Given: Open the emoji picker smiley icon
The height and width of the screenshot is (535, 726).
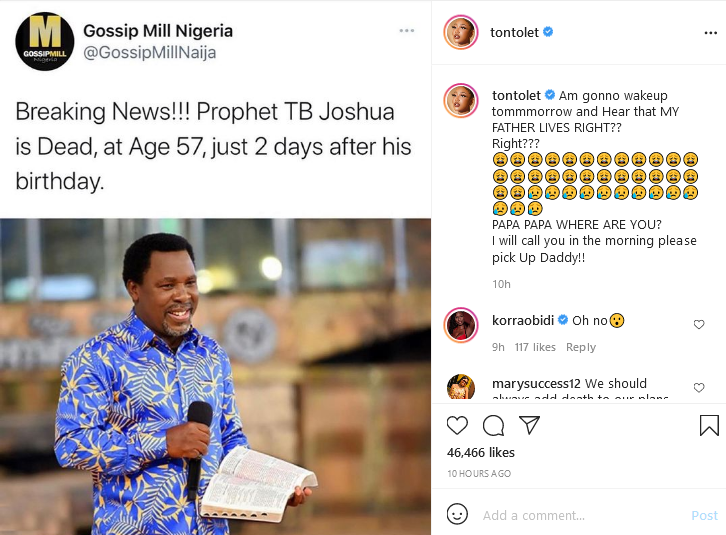Looking at the screenshot, I should [457, 514].
